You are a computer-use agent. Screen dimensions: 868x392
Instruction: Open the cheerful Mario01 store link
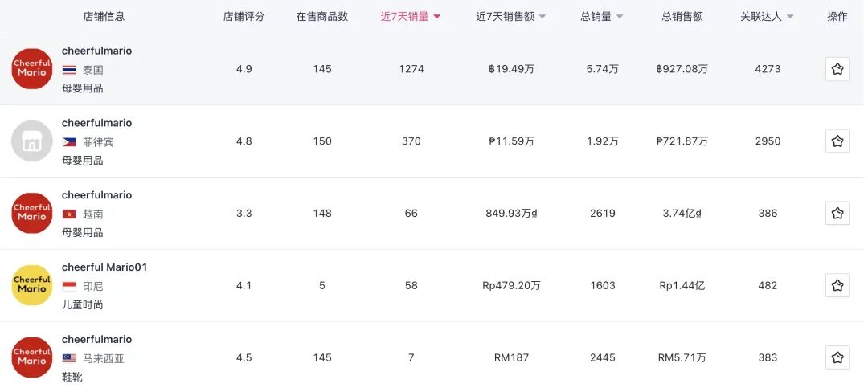pyautogui.click(x=104, y=267)
